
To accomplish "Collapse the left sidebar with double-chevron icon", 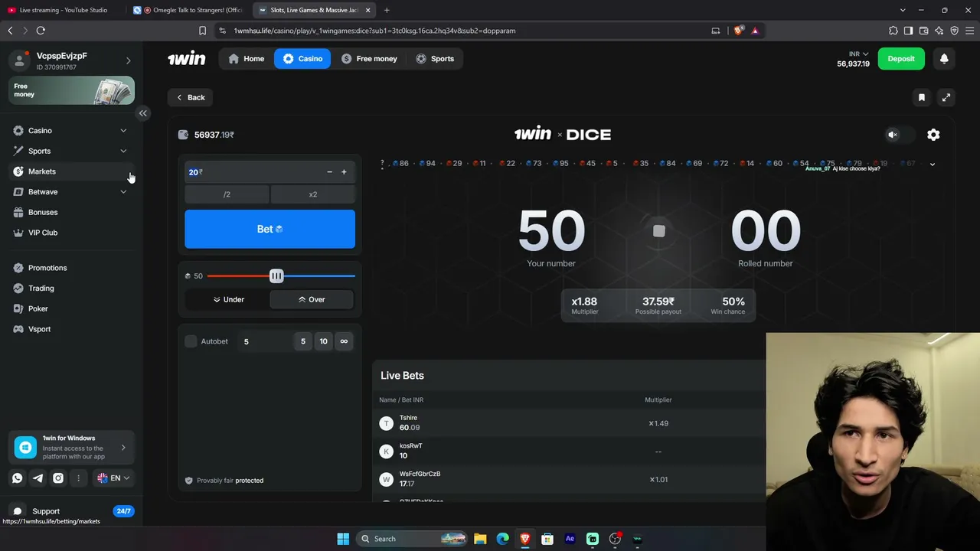I will point(143,113).
